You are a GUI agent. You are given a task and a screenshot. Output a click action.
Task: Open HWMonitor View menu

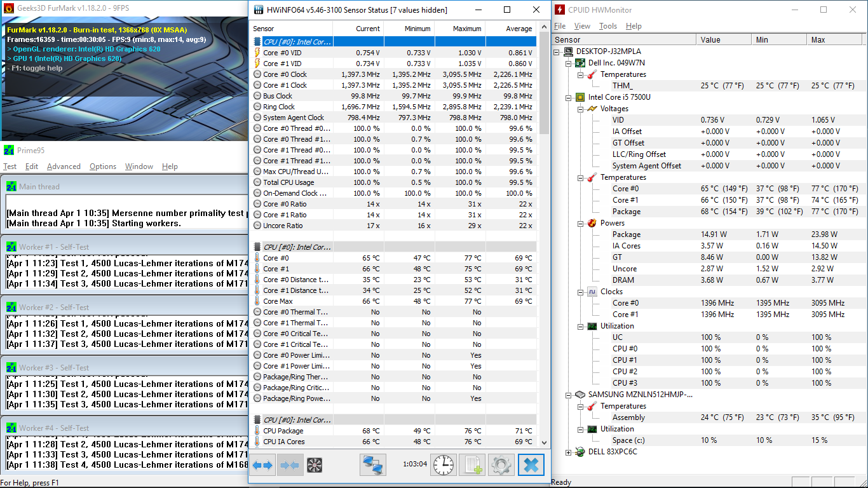[582, 26]
